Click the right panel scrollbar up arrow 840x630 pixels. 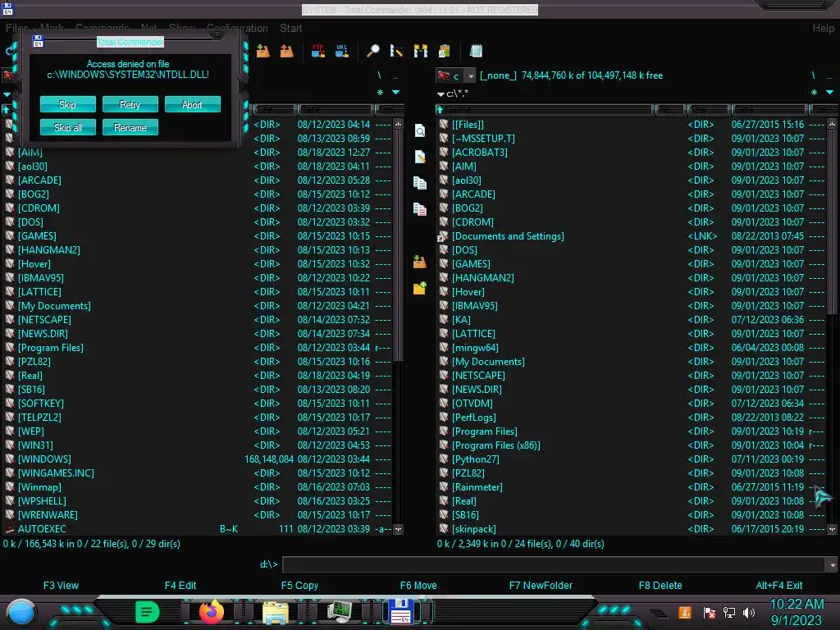click(832, 125)
